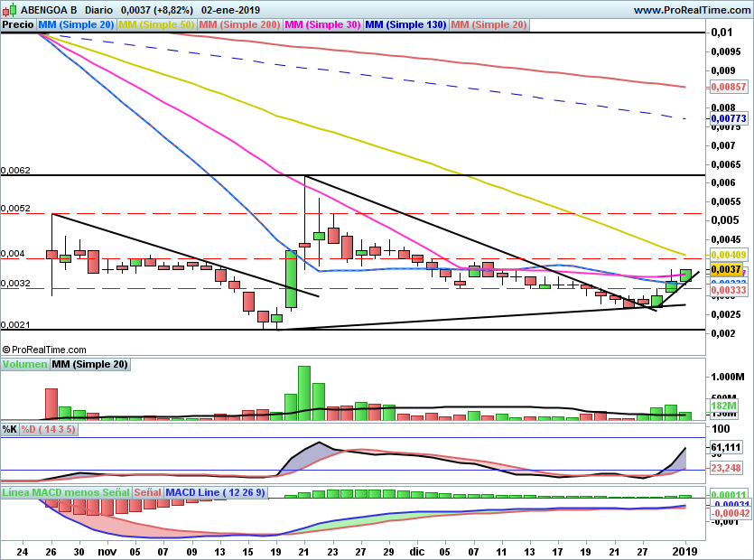Click the www.ProRealTime.com link

click(x=693, y=10)
